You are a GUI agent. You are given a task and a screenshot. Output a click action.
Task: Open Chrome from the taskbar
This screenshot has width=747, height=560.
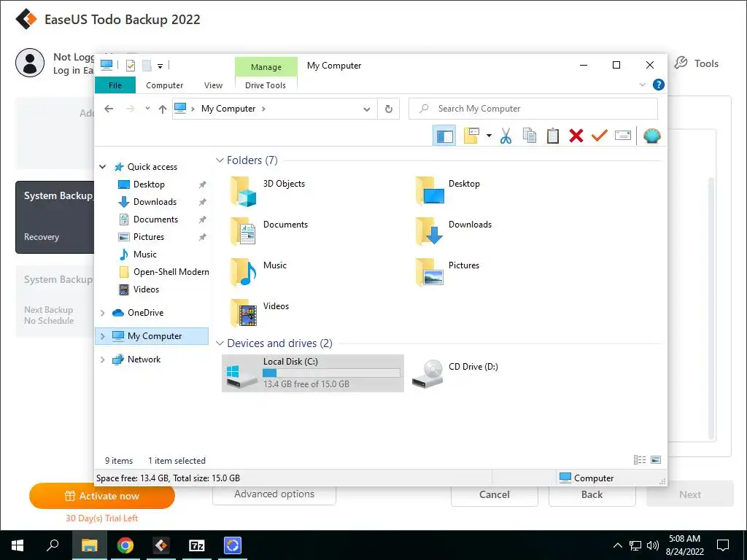(x=125, y=545)
